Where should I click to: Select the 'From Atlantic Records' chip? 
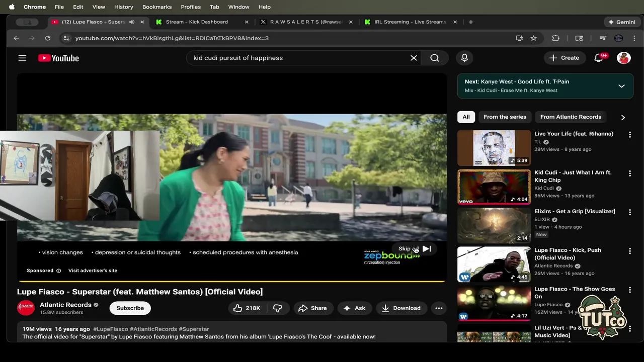point(571,117)
